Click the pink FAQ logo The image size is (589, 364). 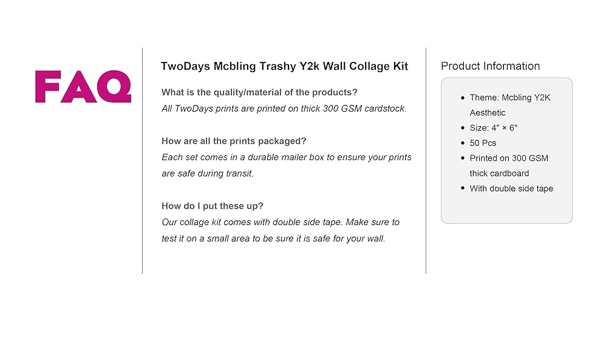tap(83, 87)
